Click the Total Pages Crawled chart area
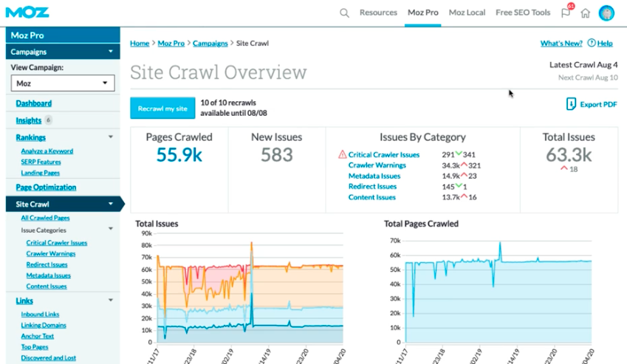This screenshot has width=627, height=364. tap(498, 292)
